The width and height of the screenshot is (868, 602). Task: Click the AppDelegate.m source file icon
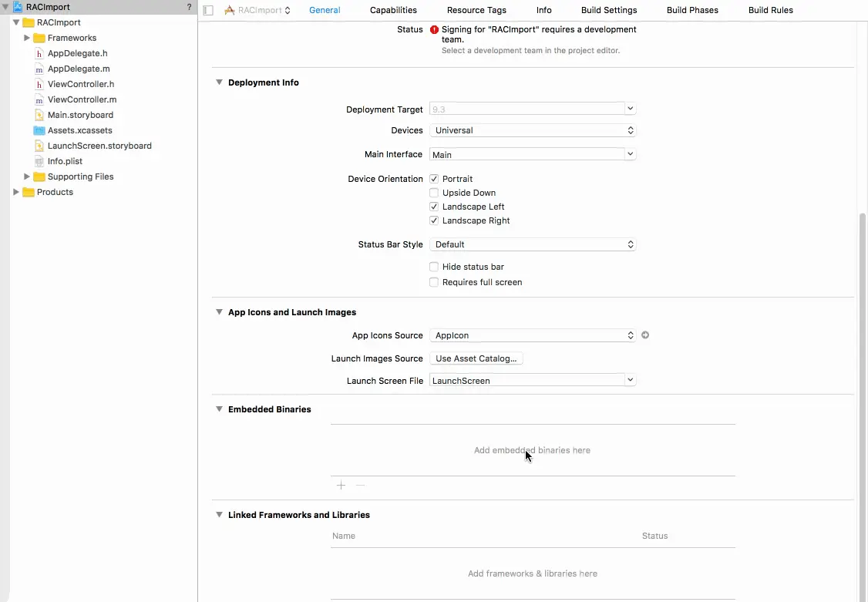point(39,69)
